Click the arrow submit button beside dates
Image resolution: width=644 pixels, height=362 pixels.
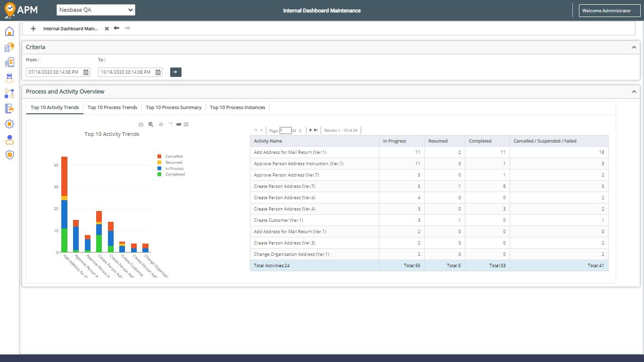(176, 72)
